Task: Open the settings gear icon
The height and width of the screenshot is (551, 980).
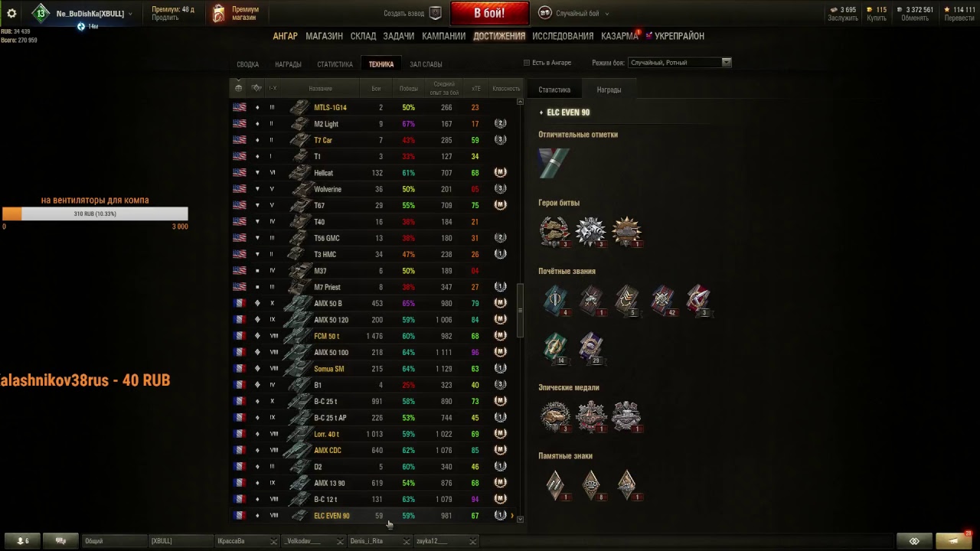Action: [11, 14]
